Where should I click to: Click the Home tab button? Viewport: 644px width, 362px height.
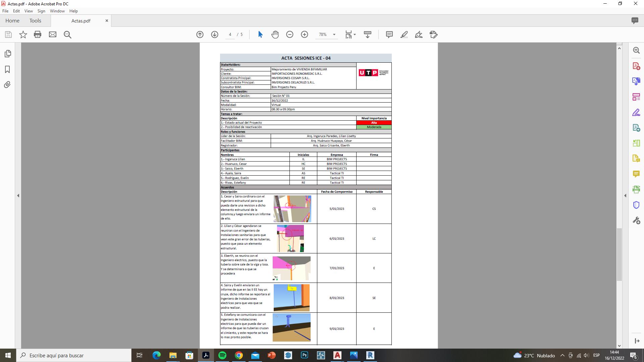[x=12, y=21]
